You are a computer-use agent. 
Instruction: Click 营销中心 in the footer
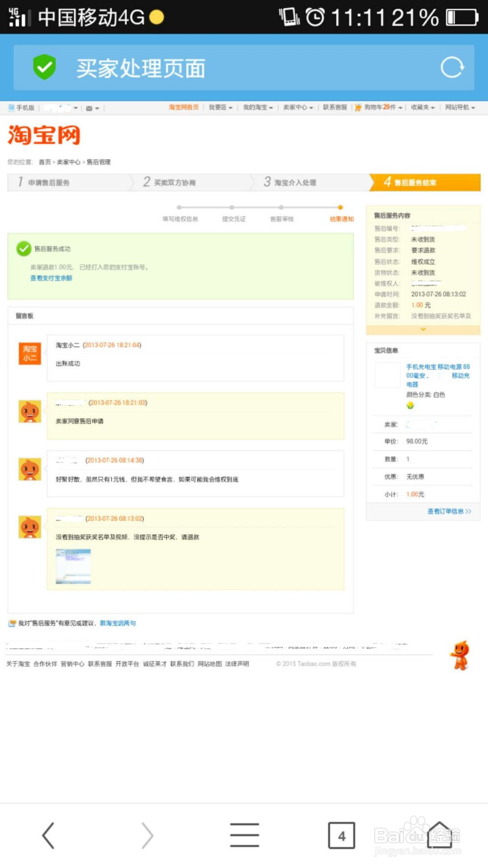point(72,664)
